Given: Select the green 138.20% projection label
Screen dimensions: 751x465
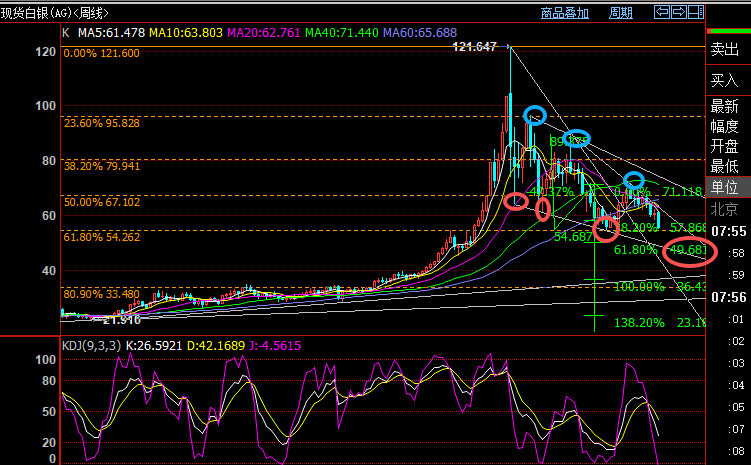Looking at the screenshot, I should (639, 323).
